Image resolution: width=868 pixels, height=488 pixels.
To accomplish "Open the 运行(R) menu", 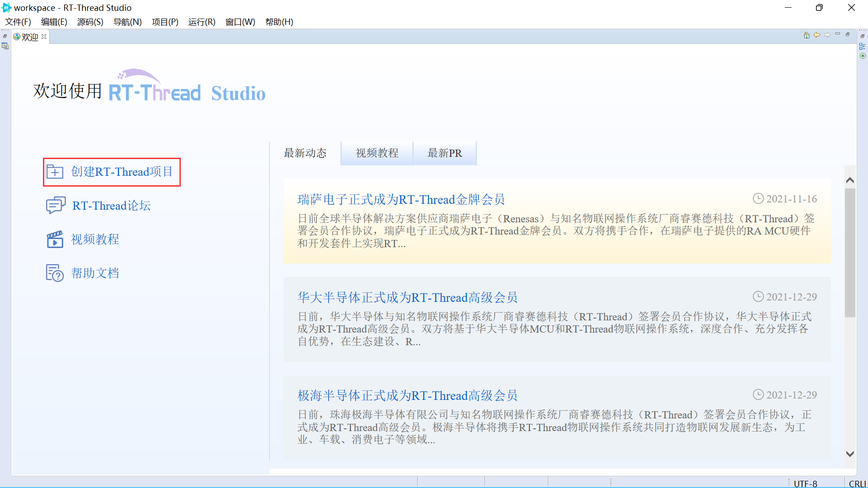I will coord(202,22).
